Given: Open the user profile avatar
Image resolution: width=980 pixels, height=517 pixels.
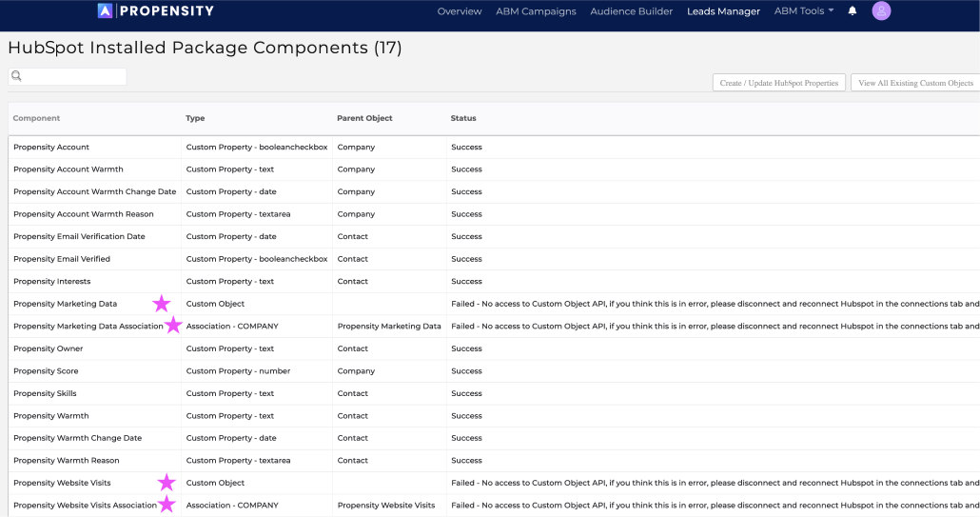Looking at the screenshot, I should (881, 10).
